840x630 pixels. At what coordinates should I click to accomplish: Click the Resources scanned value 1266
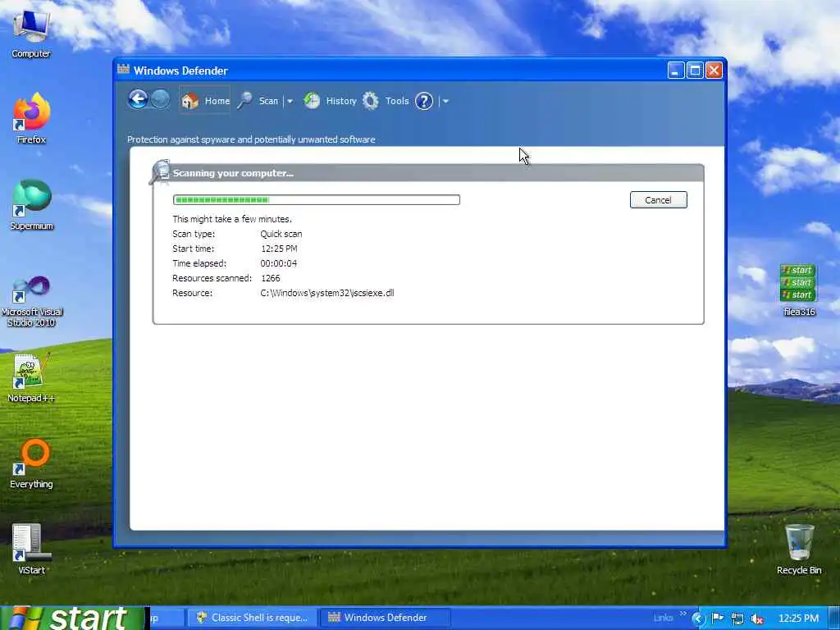click(x=271, y=278)
